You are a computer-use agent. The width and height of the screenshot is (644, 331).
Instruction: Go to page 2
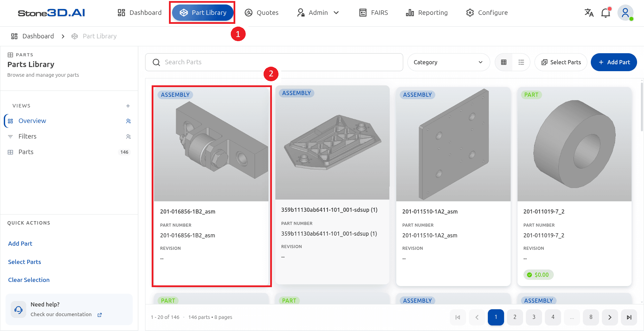pyautogui.click(x=515, y=317)
